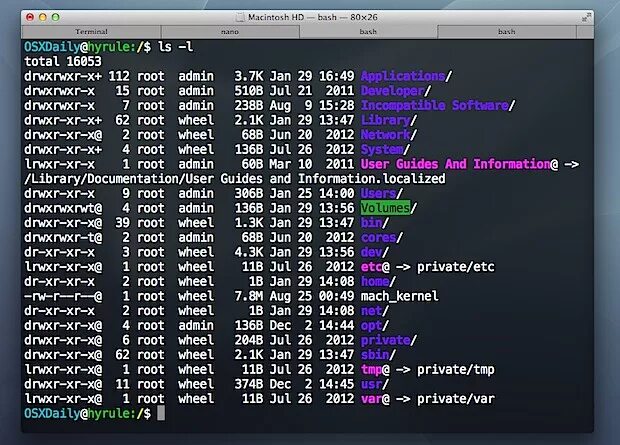Place cursor at the bottom prompt's block cursor
The image size is (620, 445).
[x=161, y=413]
